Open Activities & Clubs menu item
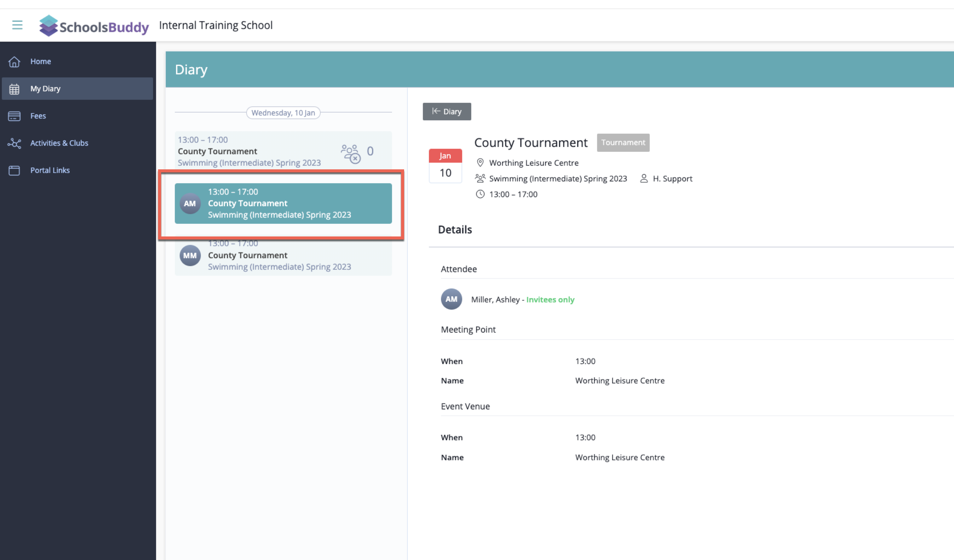Viewport: 954px width, 560px height. pos(59,143)
